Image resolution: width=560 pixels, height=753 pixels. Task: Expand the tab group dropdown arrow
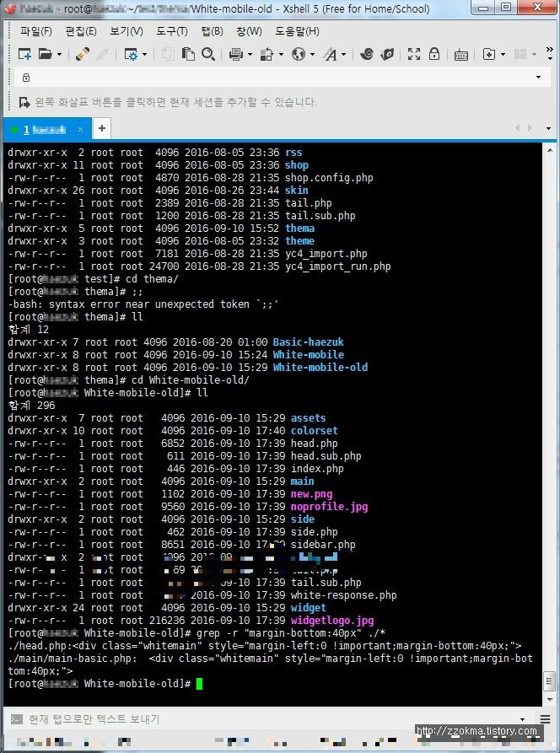(503, 54)
